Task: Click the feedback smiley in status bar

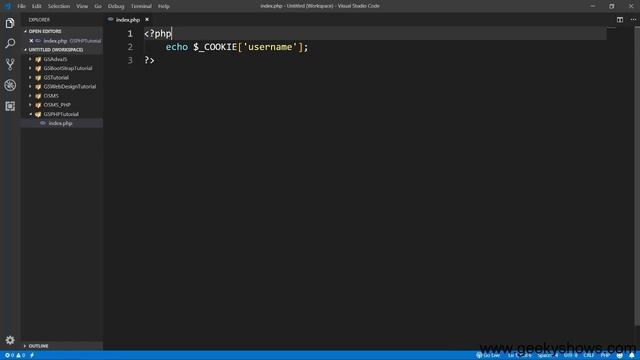Action: 620,356
